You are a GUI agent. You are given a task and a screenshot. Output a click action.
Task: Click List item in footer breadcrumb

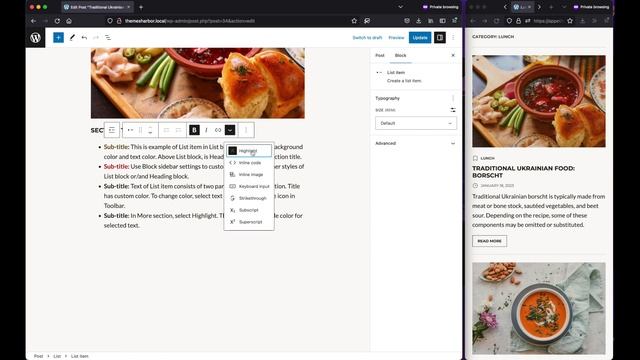tap(80, 356)
